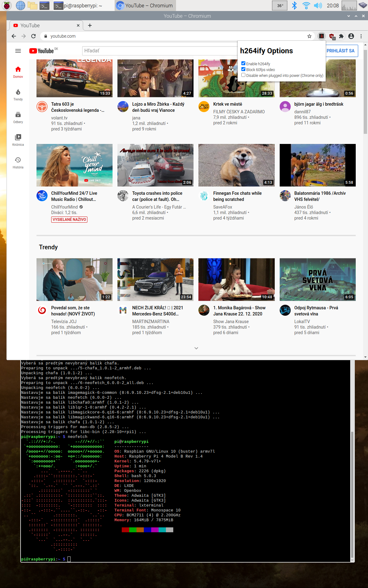This screenshot has width=368, height=588.
Task: Enable Disable when plugged into power
Action: (243, 75)
